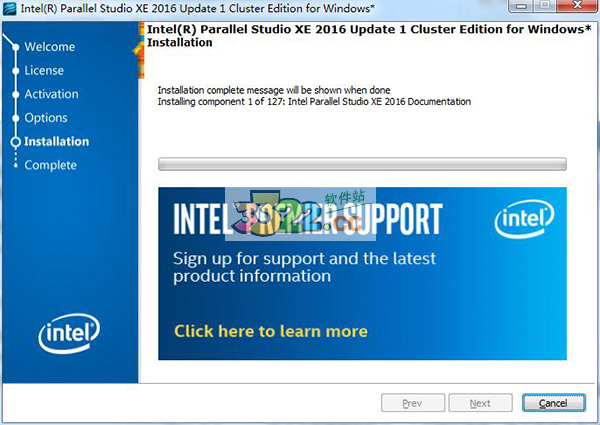Select the Welcome step in the sidebar
This screenshot has width=600, height=425.
coord(50,47)
